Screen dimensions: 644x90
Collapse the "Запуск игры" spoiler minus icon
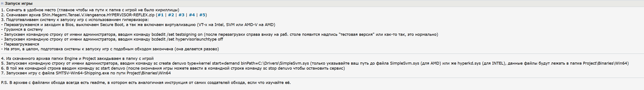pos(2,3)
